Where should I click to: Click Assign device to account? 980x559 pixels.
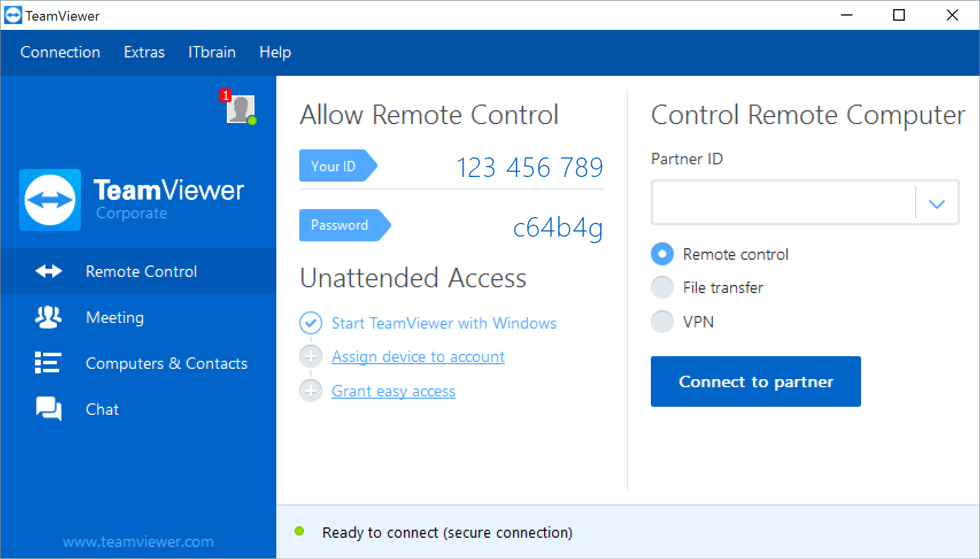click(x=418, y=356)
